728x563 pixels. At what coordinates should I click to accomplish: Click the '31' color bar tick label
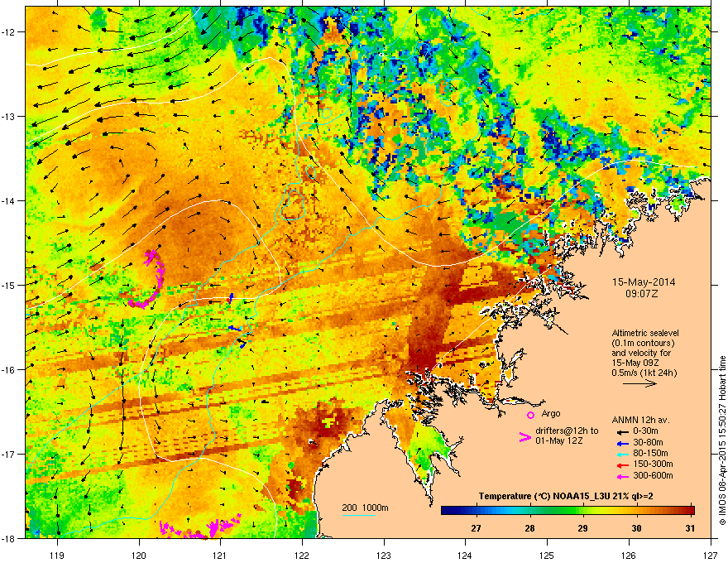tap(691, 528)
